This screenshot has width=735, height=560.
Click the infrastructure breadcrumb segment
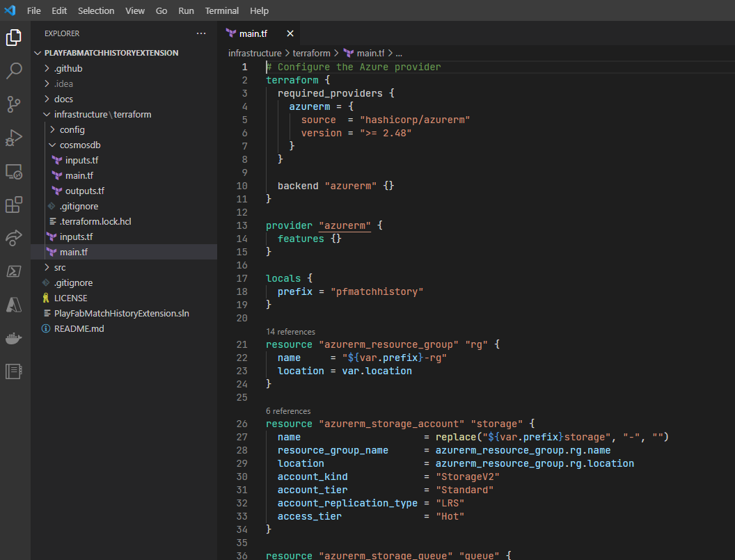click(255, 53)
